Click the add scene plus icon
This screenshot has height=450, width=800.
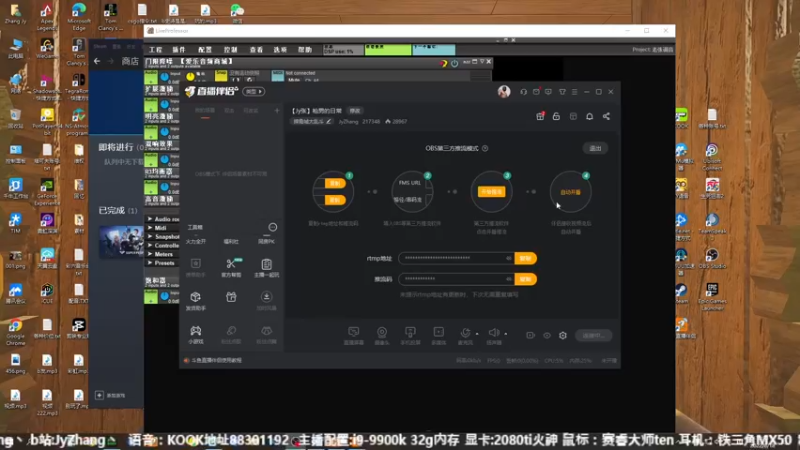pyautogui.click(x=277, y=111)
